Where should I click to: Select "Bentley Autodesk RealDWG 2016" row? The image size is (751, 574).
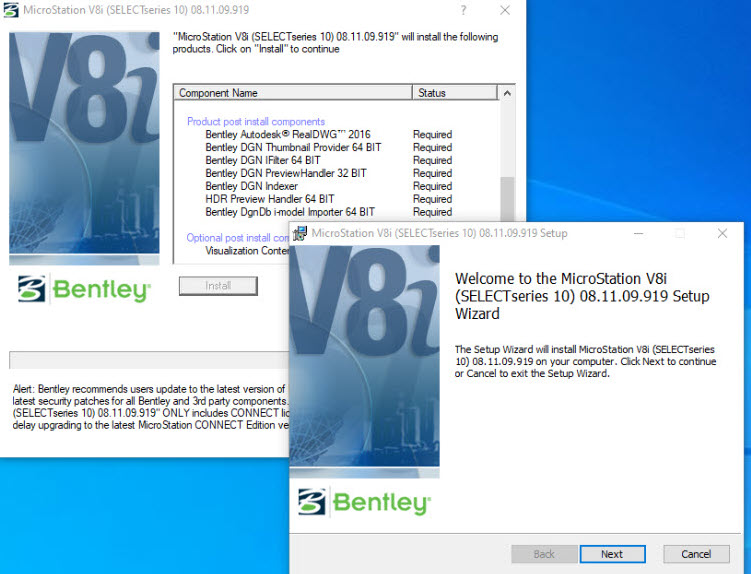[329, 134]
